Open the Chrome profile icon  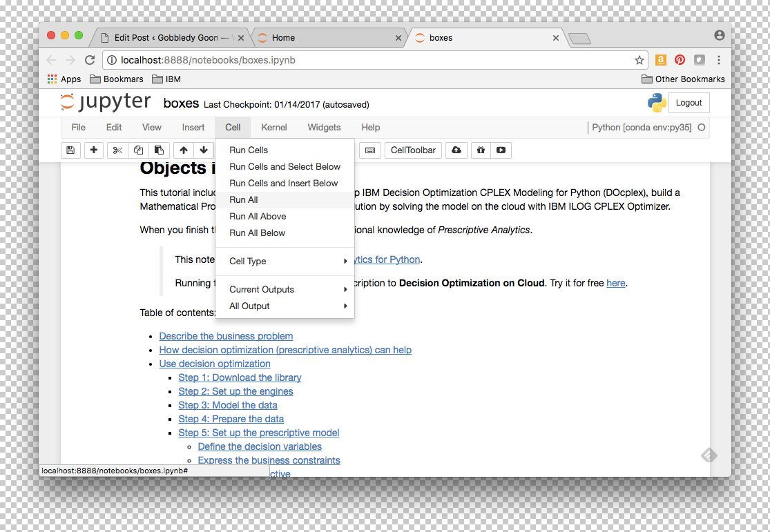[x=720, y=35]
